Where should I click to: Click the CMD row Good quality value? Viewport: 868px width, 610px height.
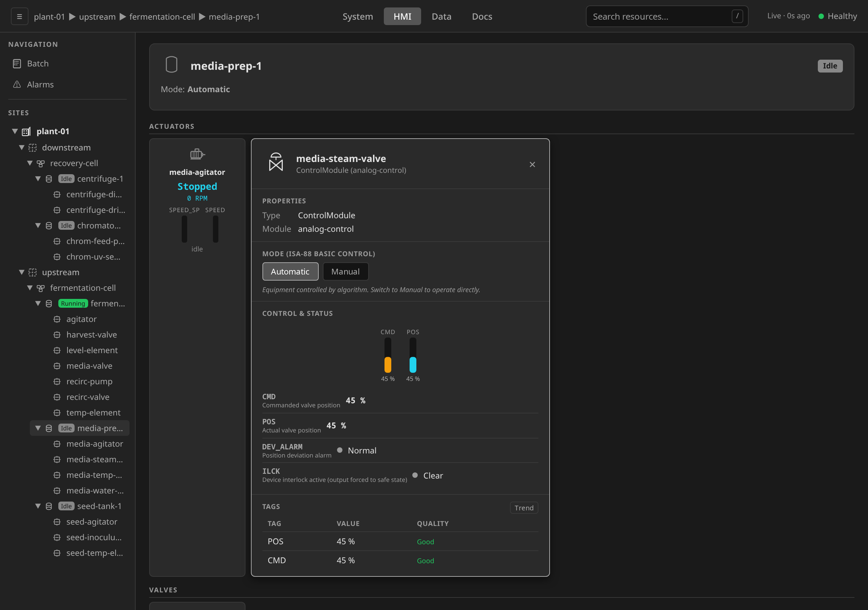click(x=425, y=561)
